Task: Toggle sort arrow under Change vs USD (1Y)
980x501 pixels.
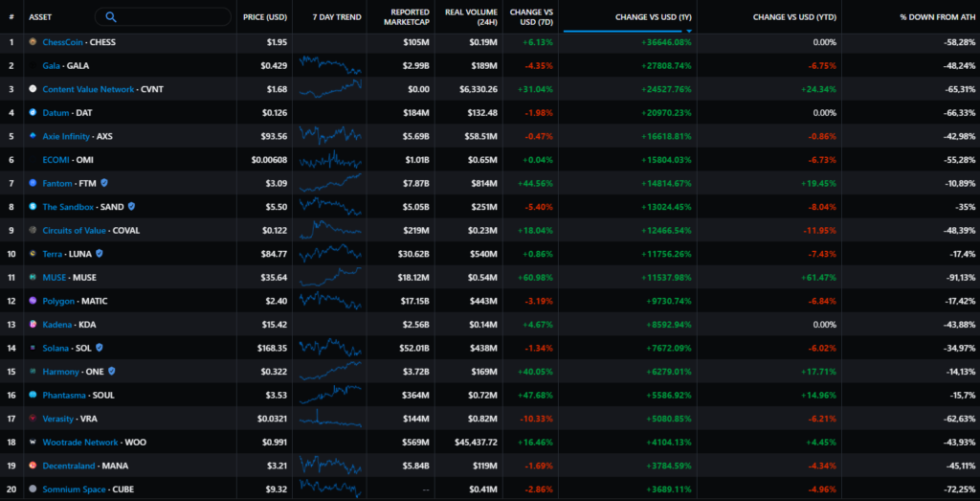Action: pyautogui.click(x=689, y=31)
